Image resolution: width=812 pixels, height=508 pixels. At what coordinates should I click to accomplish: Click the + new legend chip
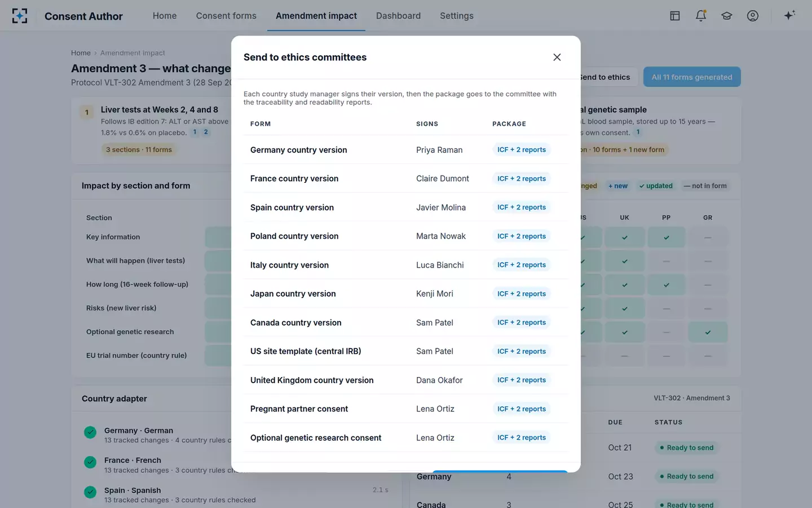(x=618, y=186)
